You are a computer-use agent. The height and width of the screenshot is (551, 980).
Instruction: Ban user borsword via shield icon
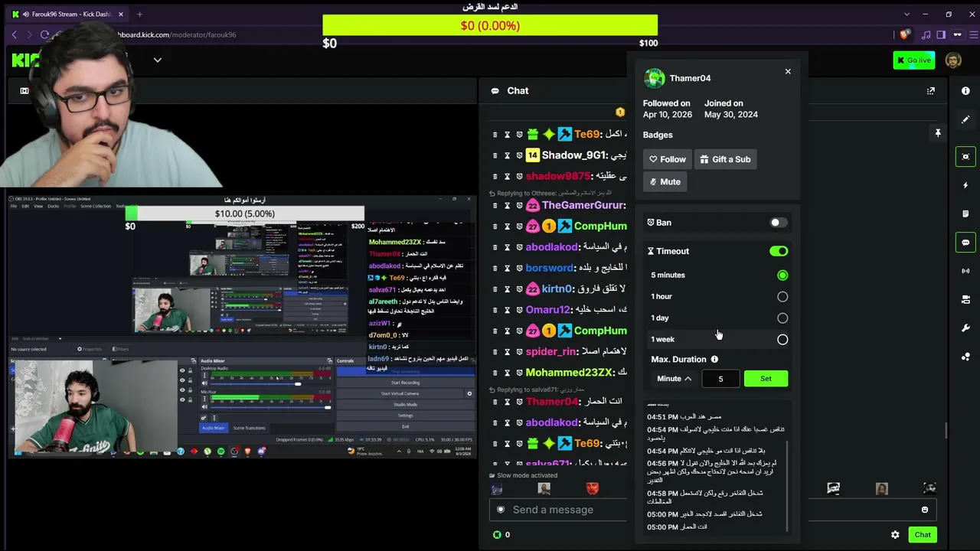click(519, 268)
